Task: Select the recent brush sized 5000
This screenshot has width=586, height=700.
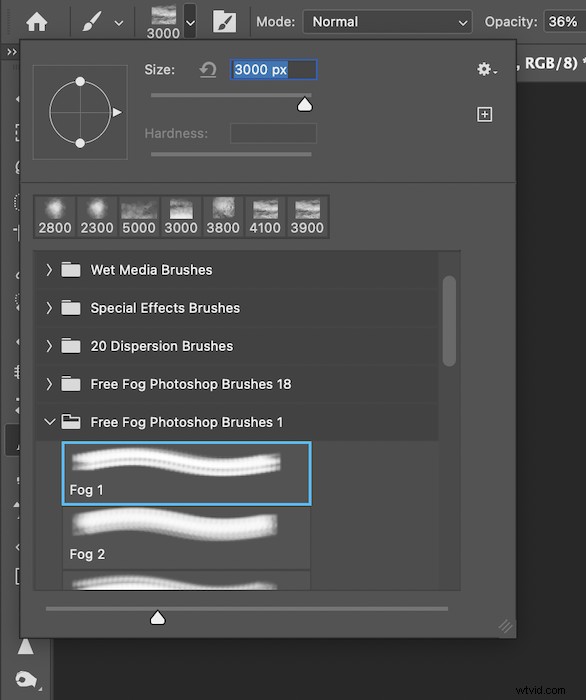Action: pyautogui.click(x=139, y=217)
